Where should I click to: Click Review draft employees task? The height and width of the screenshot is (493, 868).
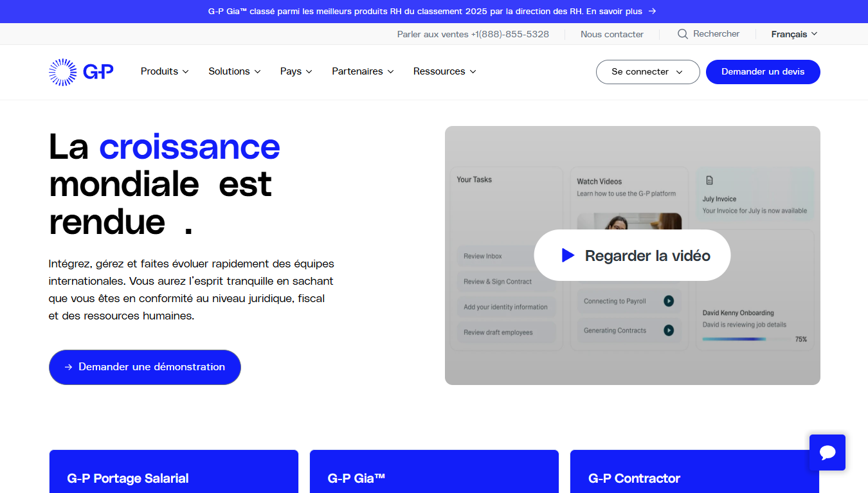click(x=506, y=332)
